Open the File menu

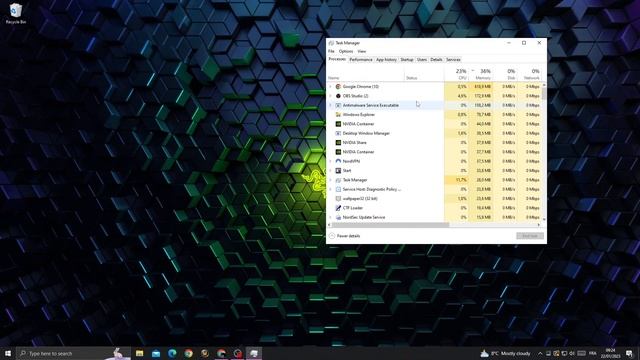pyautogui.click(x=331, y=51)
